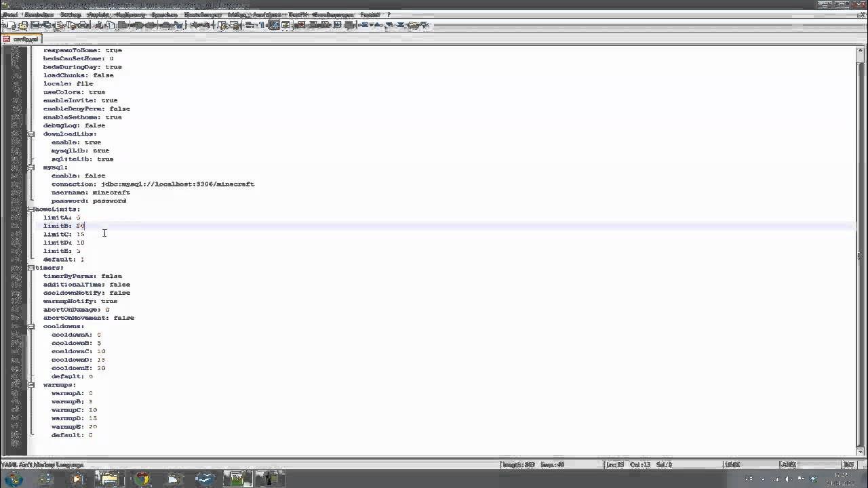Click the line 'abortOnDamage: 0'
This screenshot has width=868, height=488.
77,310
